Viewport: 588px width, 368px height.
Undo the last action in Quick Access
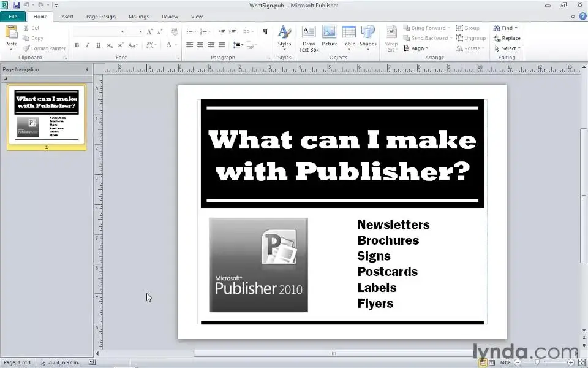[x=26, y=6]
